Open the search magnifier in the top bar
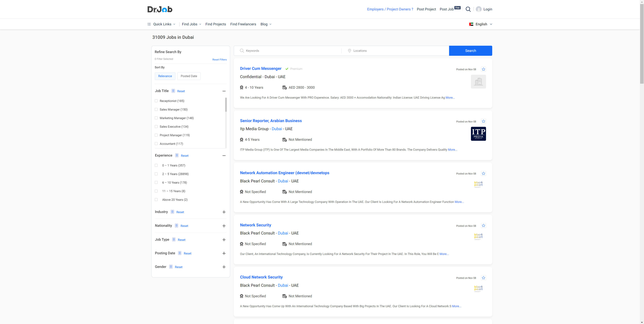644x324 pixels. point(468,9)
